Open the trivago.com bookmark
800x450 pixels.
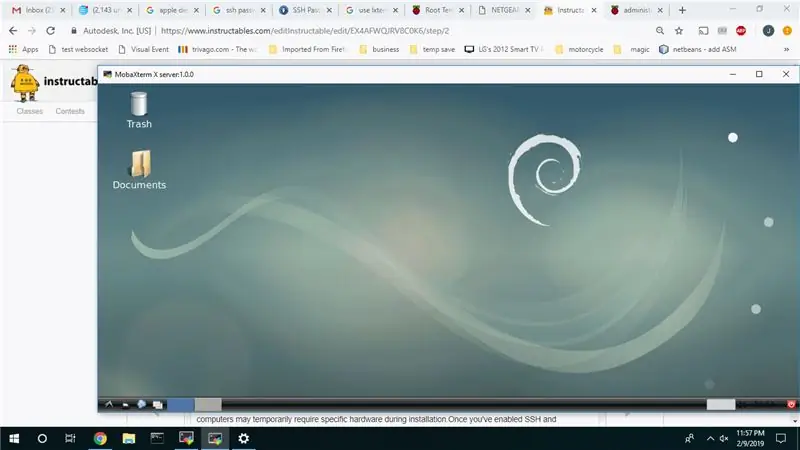click(218, 49)
